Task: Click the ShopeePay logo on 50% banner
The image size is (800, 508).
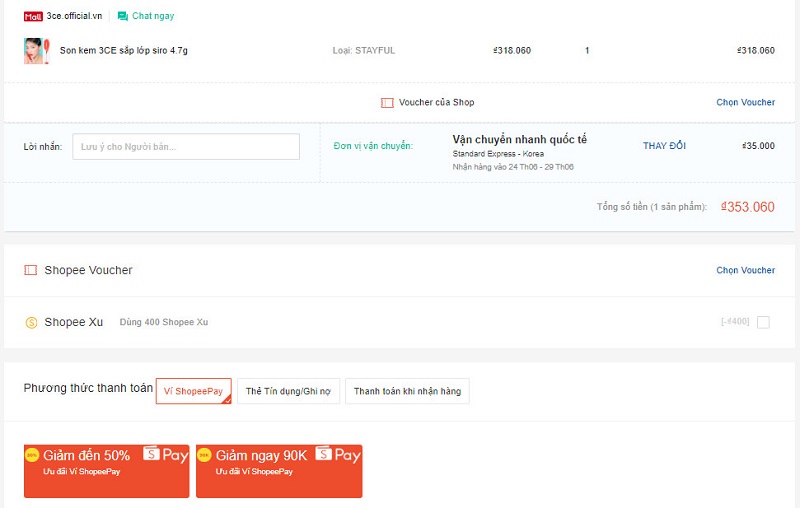Action: tap(166, 455)
